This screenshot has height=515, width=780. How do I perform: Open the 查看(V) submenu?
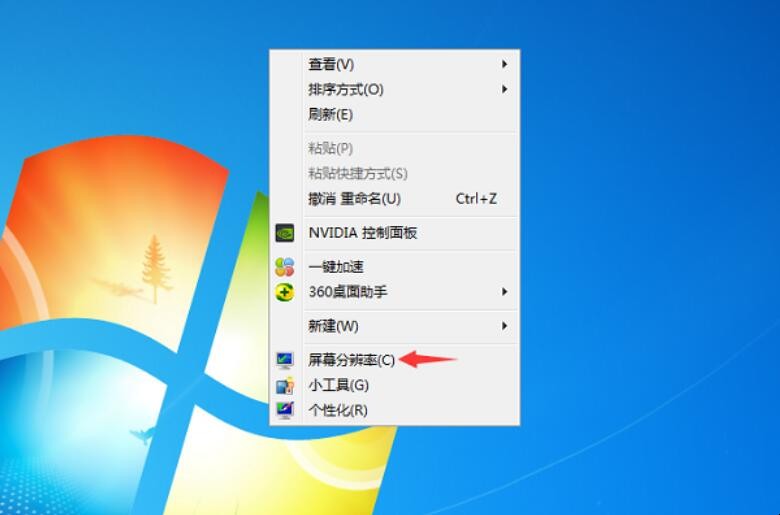coord(394,64)
